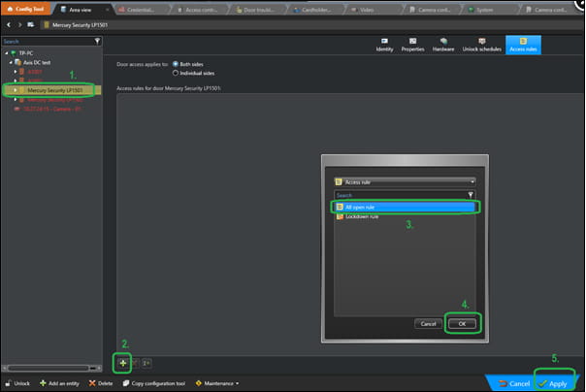This screenshot has width=586, height=392.
Task: Collapse the Axis DC test area node
Action: click(11, 62)
